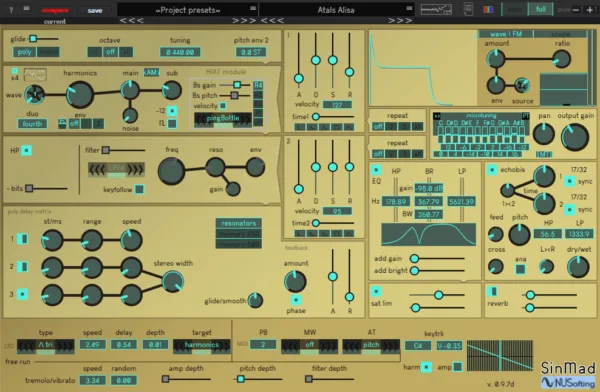This screenshot has height=392, width=600.
Task: Toggle the x4 checkbox
Action: (15, 71)
